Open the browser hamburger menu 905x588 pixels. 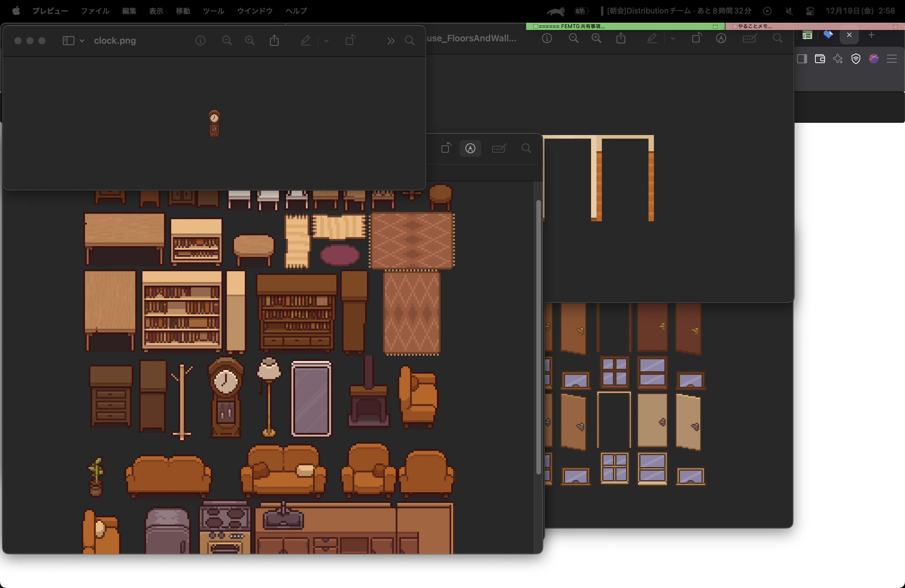[892, 59]
